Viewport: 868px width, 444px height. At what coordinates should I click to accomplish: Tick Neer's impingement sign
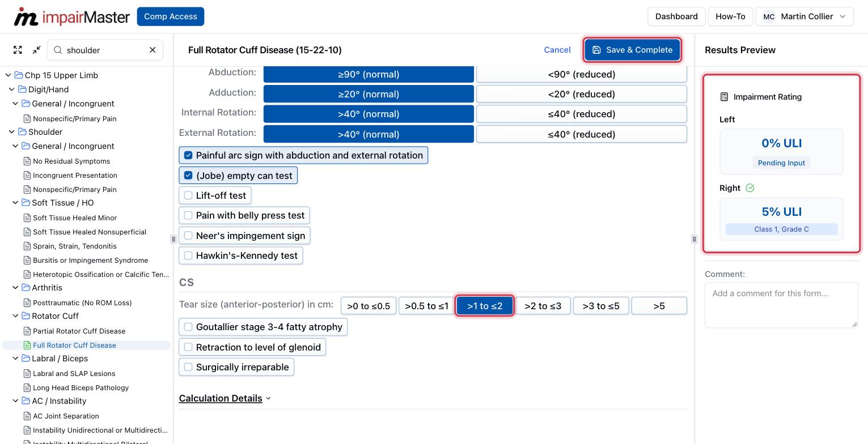point(188,236)
